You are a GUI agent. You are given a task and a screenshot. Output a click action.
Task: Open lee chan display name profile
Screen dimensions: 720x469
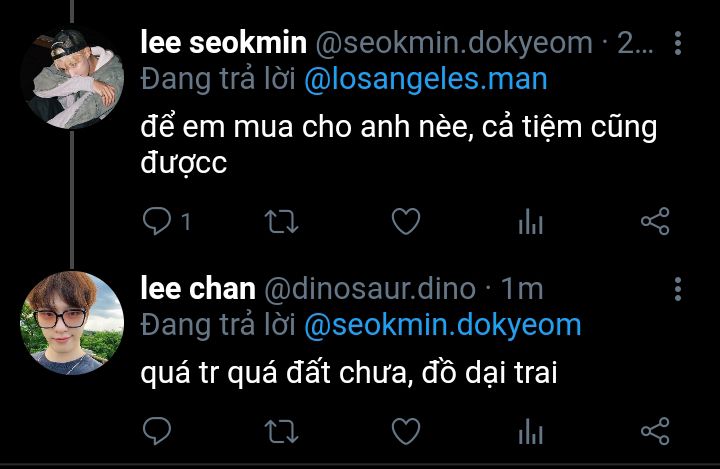coord(198,288)
